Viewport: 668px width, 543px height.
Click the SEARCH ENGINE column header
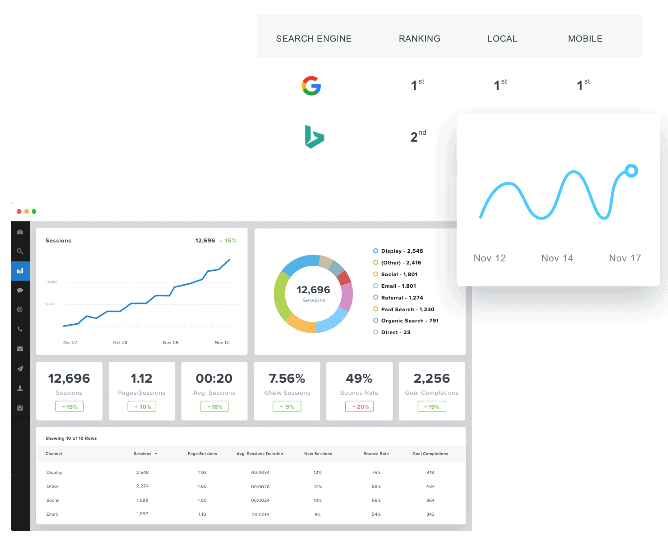pyautogui.click(x=314, y=39)
